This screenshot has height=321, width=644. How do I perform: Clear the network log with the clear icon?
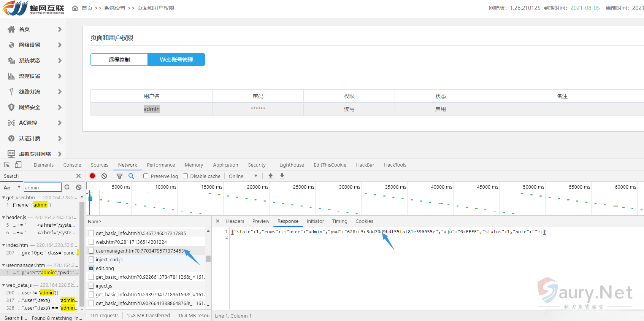(x=104, y=176)
